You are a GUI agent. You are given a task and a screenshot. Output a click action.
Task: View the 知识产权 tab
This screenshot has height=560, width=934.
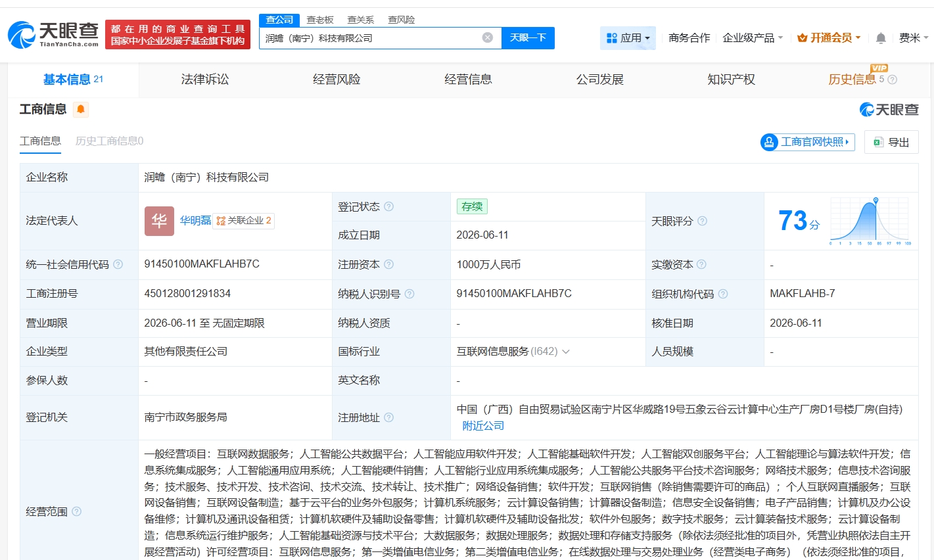(732, 80)
